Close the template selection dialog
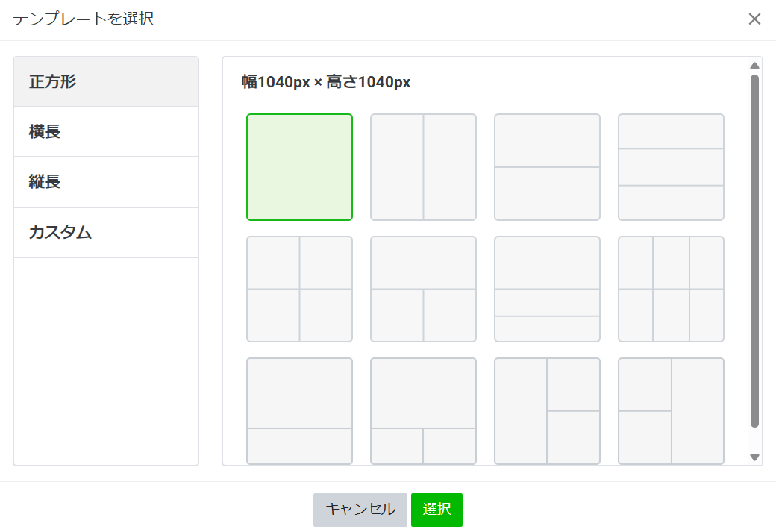The width and height of the screenshot is (776, 532). pyautogui.click(x=754, y=19)
